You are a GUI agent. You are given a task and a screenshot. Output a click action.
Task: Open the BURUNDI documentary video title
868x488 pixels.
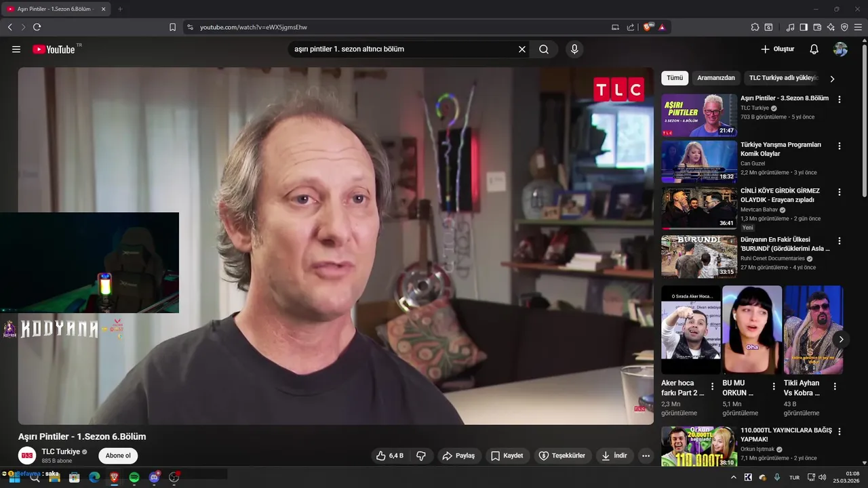click(x=785, y=244)
